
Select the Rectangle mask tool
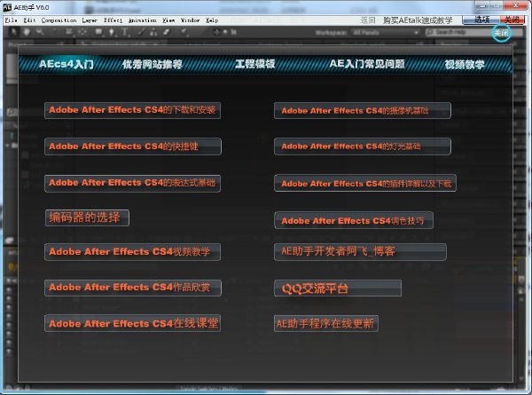98,32
